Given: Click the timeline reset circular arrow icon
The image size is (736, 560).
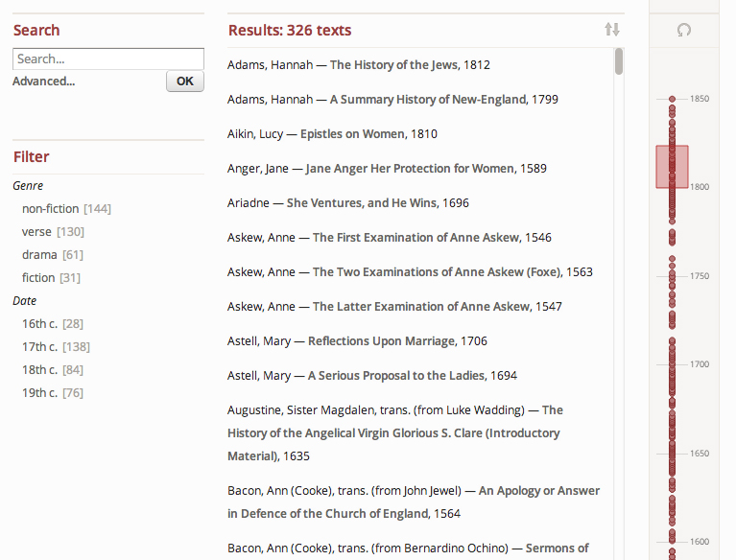Looking at the screenshot, I should coord(684,30).
